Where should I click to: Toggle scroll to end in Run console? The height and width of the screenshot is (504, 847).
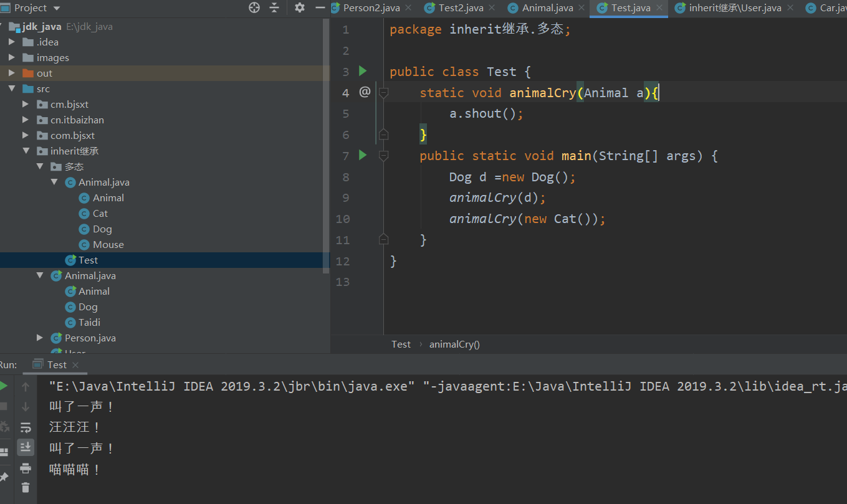26,447
